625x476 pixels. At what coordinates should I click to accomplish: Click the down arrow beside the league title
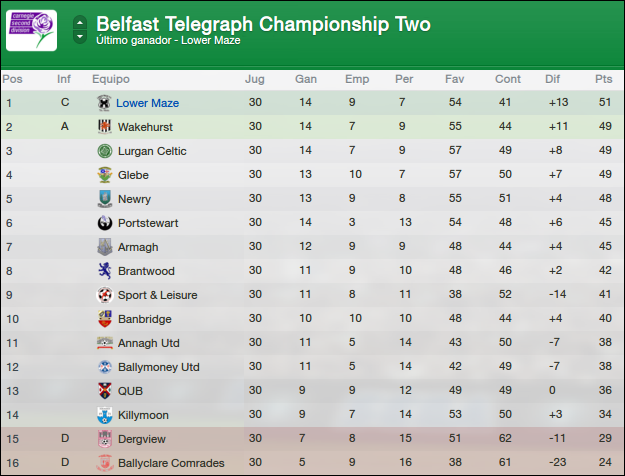click(80, 37)
